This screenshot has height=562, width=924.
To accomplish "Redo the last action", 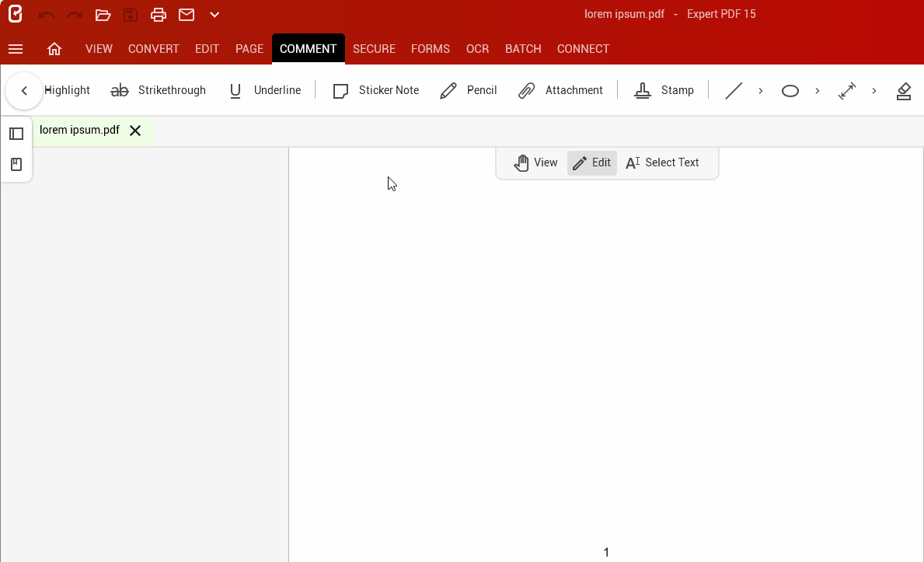I will tap(75, 15).
